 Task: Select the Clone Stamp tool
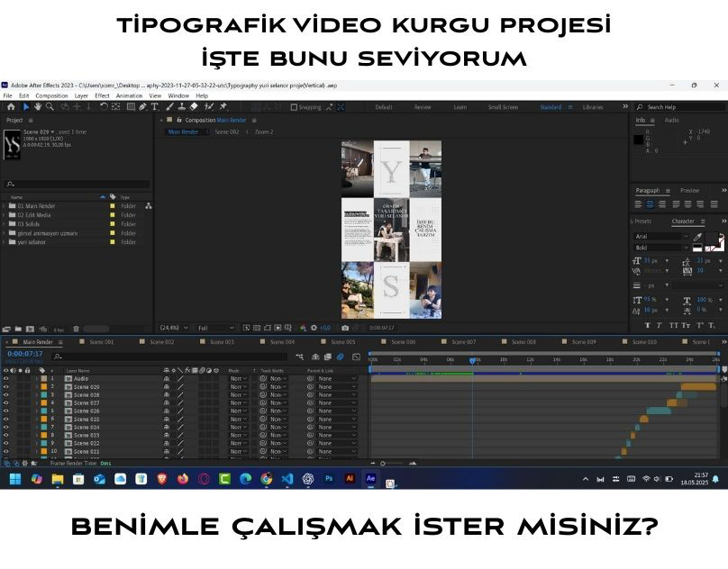point(182,107)
